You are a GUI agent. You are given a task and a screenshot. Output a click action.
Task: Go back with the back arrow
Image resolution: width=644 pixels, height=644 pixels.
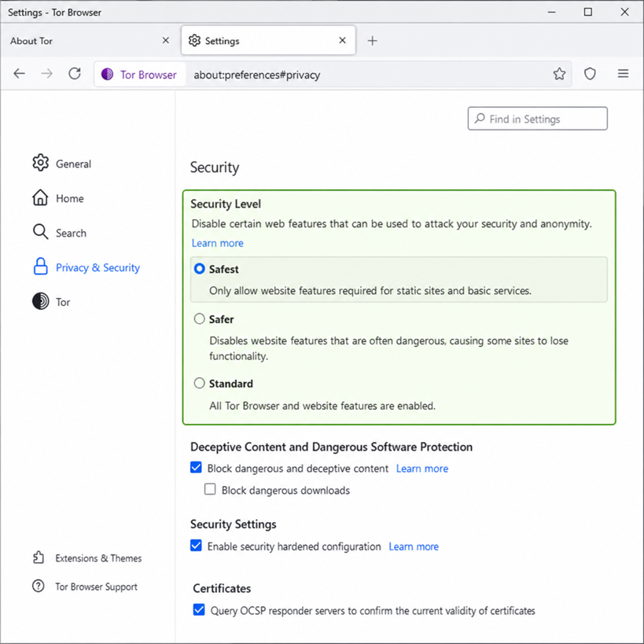20,74
